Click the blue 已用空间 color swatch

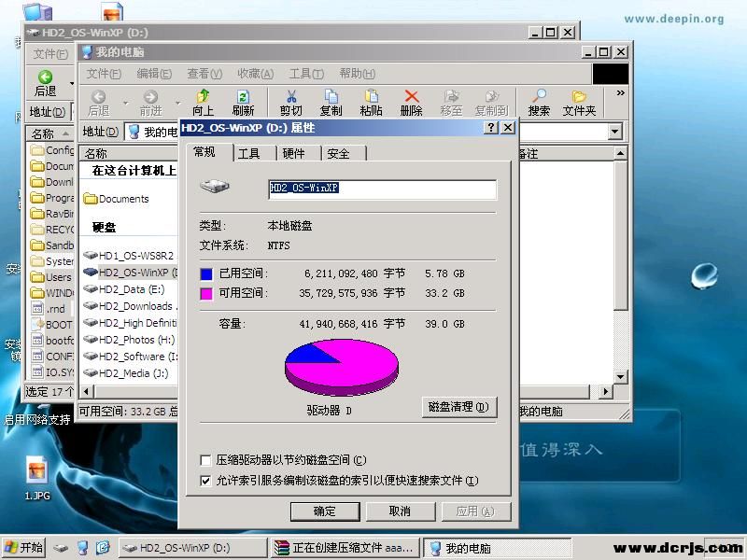pyautogui.click(x=205, y=274)
